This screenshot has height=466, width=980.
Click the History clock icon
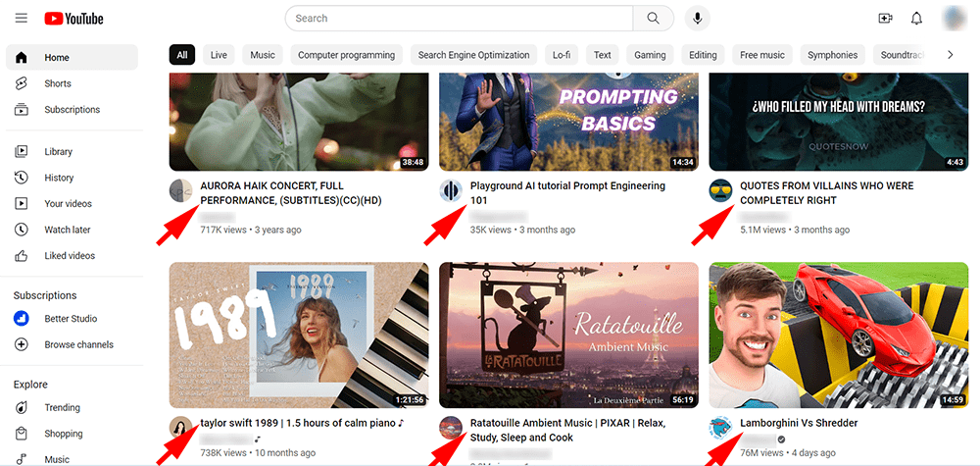click(x=22, y=178)
